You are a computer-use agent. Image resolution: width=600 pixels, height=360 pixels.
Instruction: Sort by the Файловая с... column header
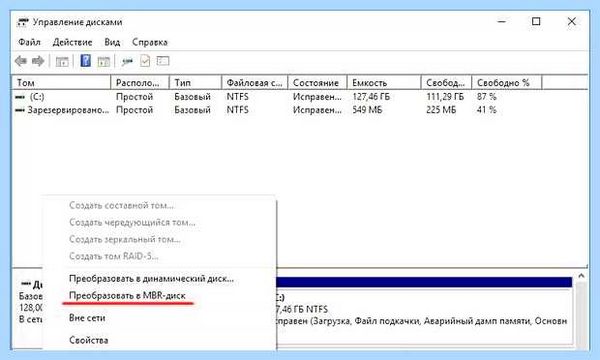(x=254, y=83)
